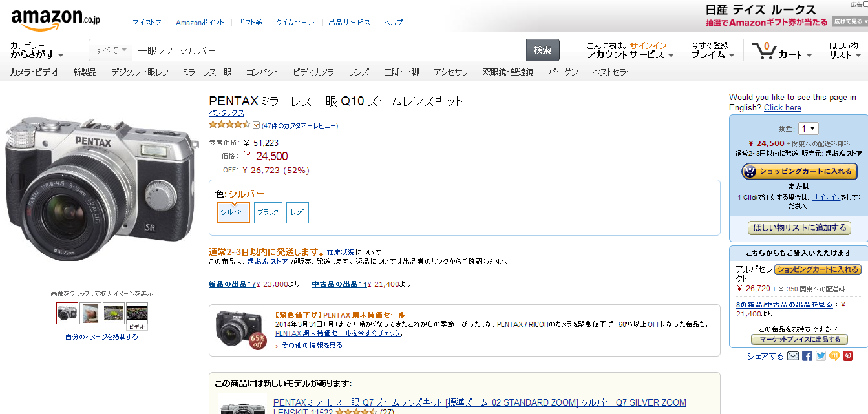868x414 pixels.
Task: Open the shopping cart icon in header
Action: point(763,50)
